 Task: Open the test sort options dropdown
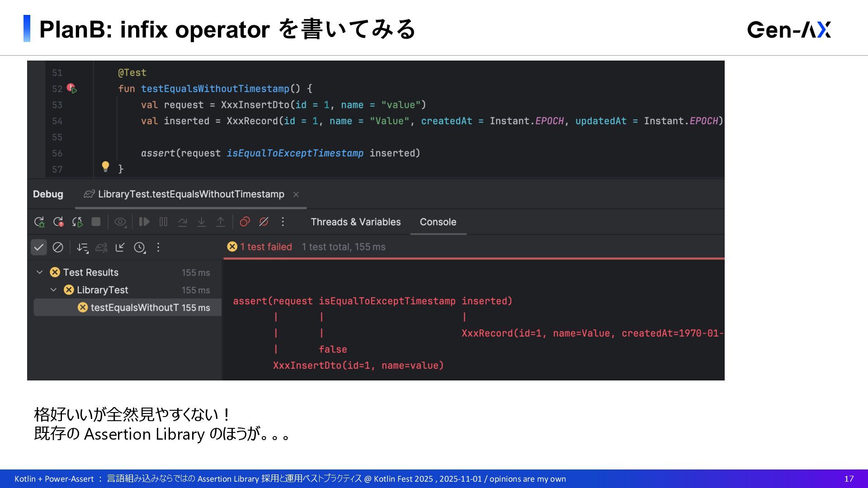pos(82,247)
